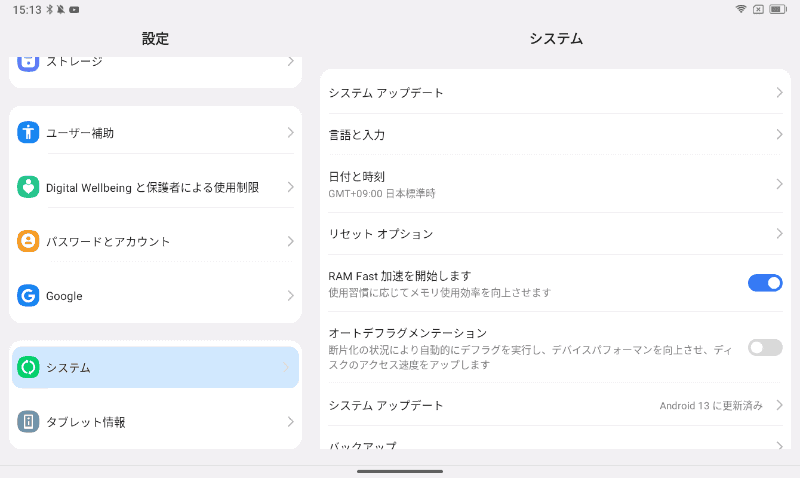This screenshot has height=478, width=800.
Task: Tap the Digital Wellbeing heart icon
Action: pyautogui.click(x=28, y=187)
